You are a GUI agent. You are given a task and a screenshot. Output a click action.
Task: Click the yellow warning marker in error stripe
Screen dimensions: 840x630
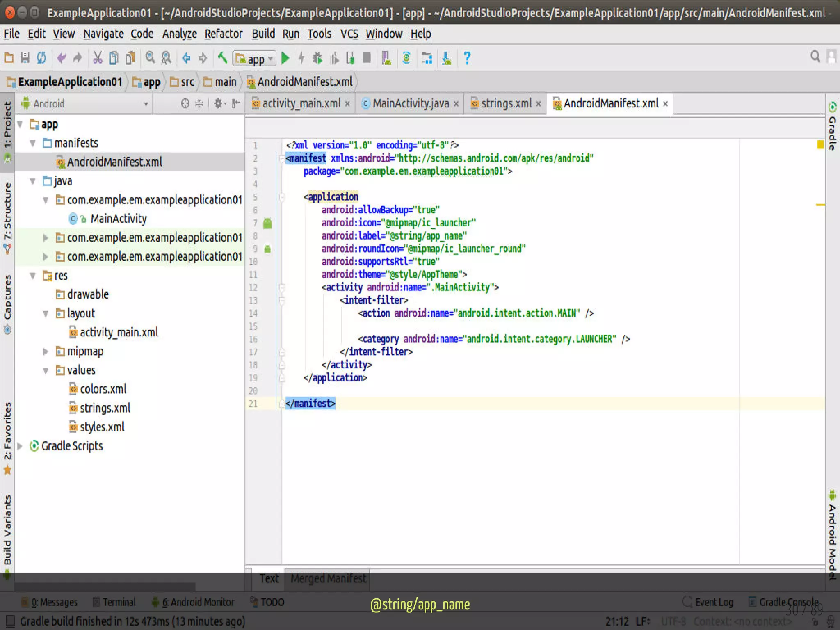(x=820, y=144)
